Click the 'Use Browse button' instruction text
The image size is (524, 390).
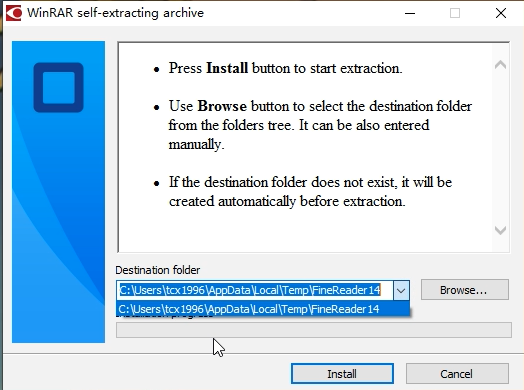pos(320,125)
